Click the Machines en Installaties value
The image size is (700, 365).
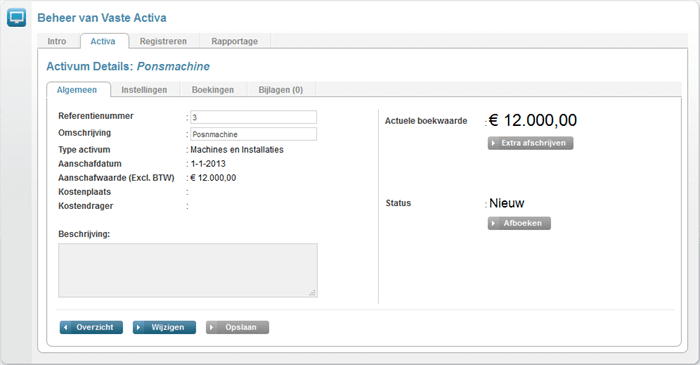click(x=237, y=149)
